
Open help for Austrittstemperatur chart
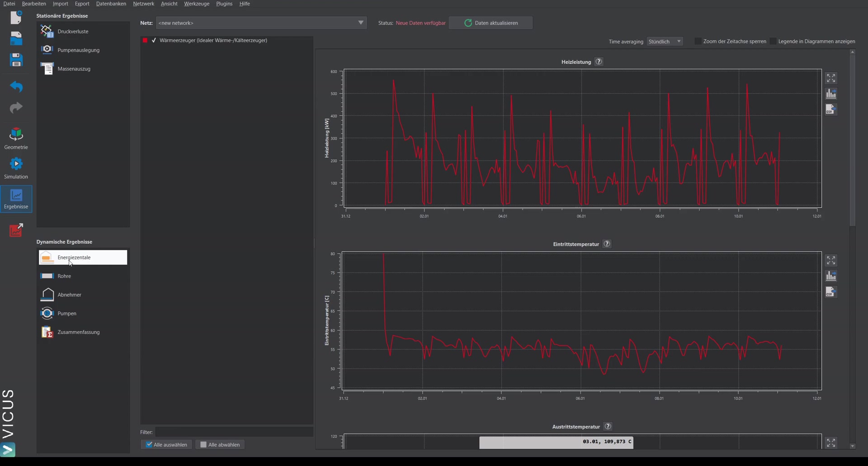(608, 426)
